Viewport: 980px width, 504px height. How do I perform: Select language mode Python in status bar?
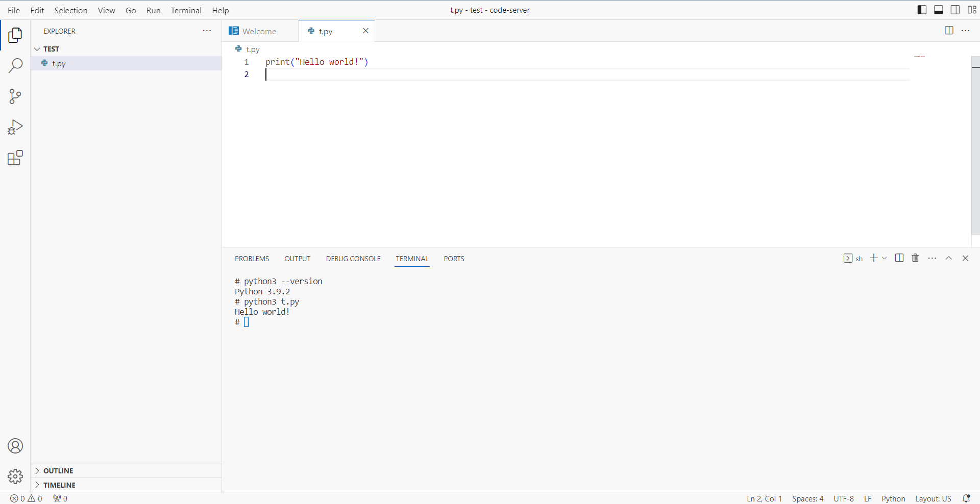[x=893, y=498]
